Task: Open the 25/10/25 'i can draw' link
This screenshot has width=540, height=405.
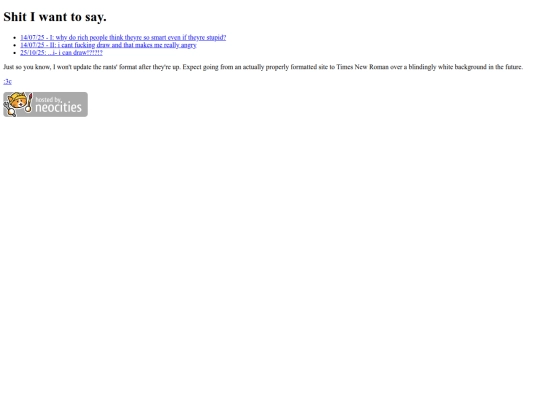Action: click(x=61, y=52)
